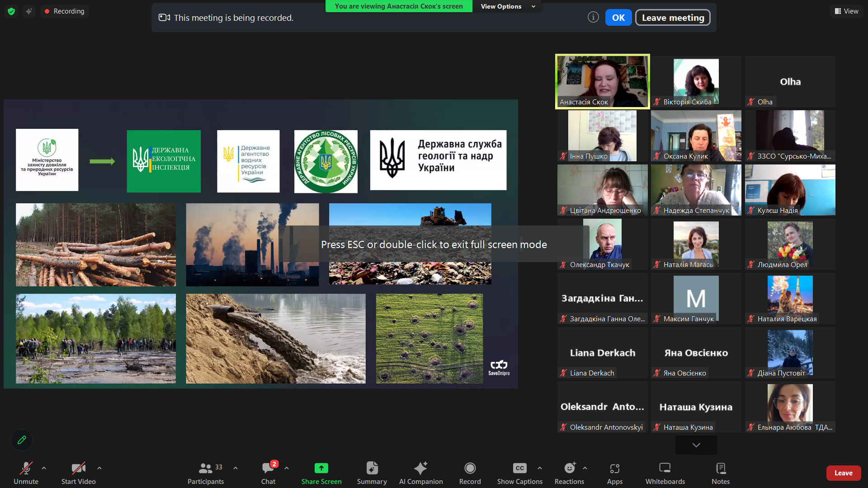Expand more participants chevron below gallery

[x=696, y=445]
